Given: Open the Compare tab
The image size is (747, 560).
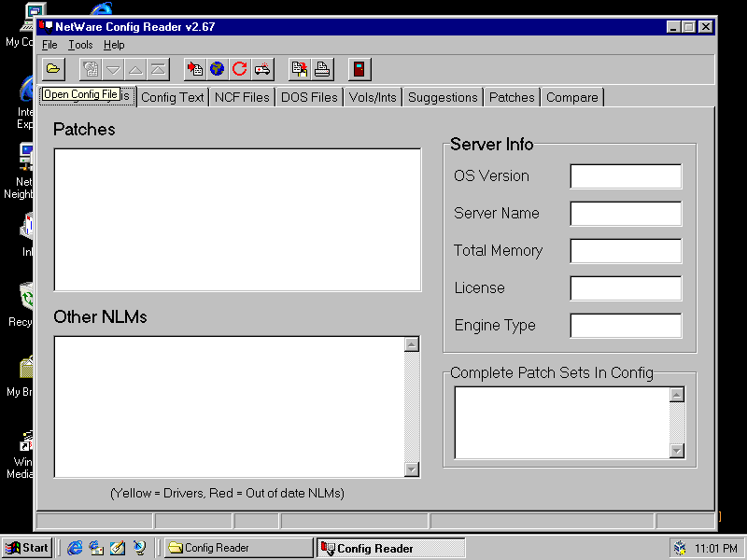Looking at the screenshot, I should pos(571,97).
